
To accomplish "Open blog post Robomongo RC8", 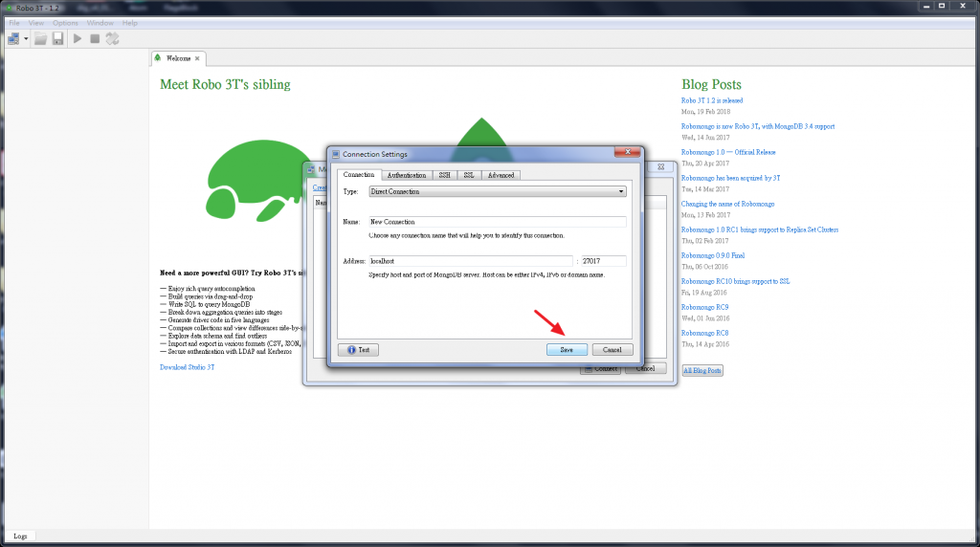I will tap(704, 334).
